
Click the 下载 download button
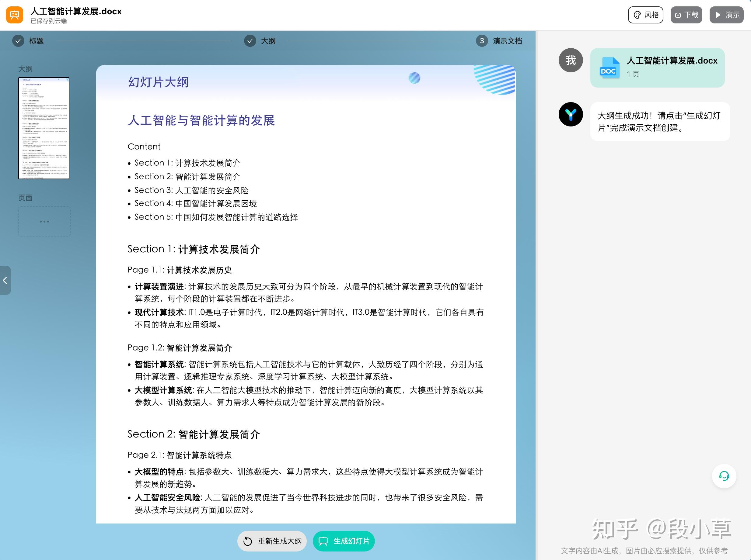tap(686, 15)
